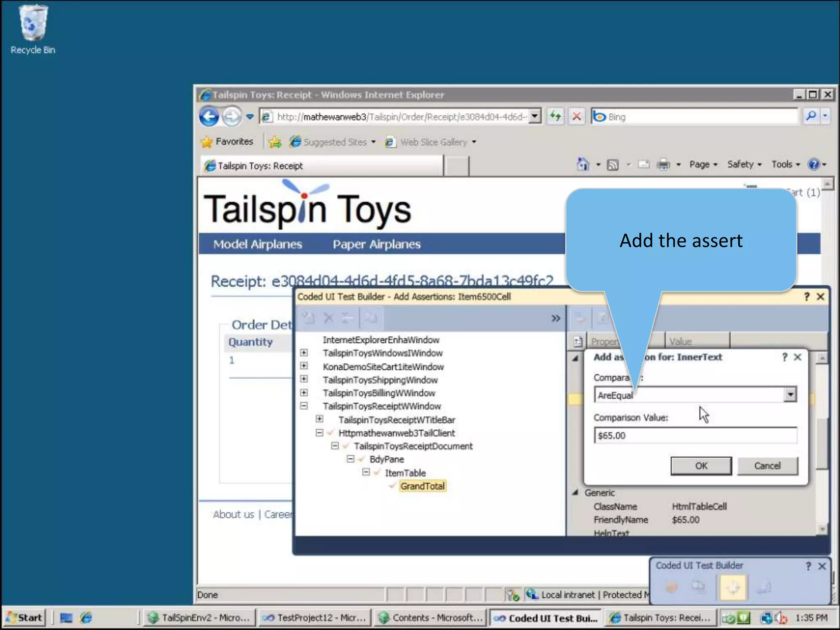Click the Home icon in the command bar
Viewport: 840px width, 630px height.
click(582, 164)
